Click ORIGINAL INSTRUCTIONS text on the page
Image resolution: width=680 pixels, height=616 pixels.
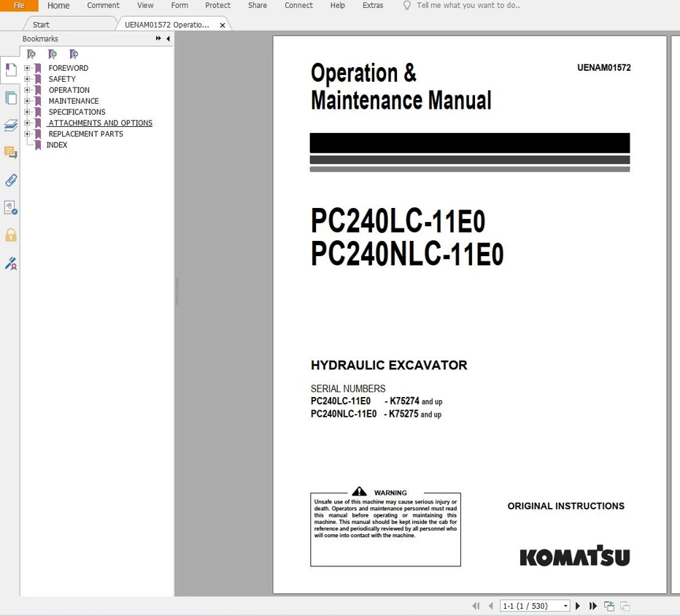pos(566,506)
